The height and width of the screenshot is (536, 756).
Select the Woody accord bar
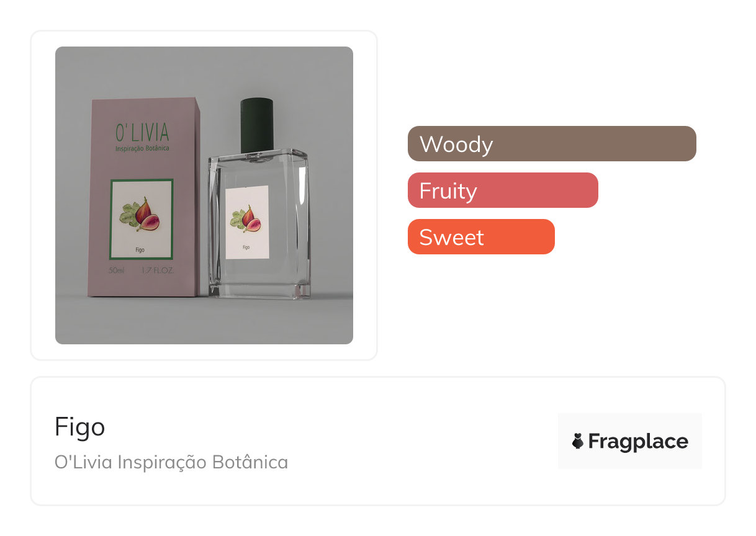(552, 144)
